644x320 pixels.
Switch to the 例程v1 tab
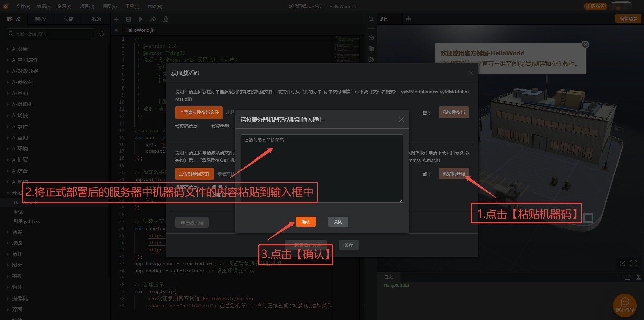pyautogui.click(x=41, y=19)
